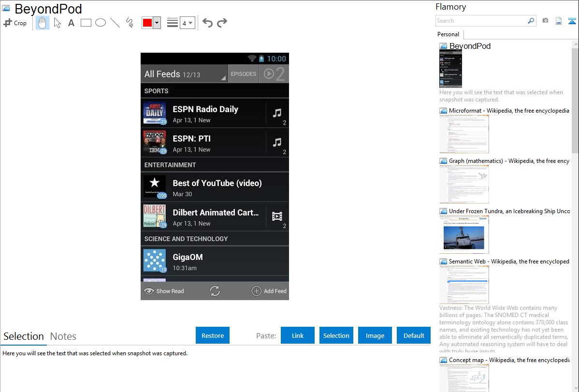
Task: Redo the last edit
Action: pos(222,23)
